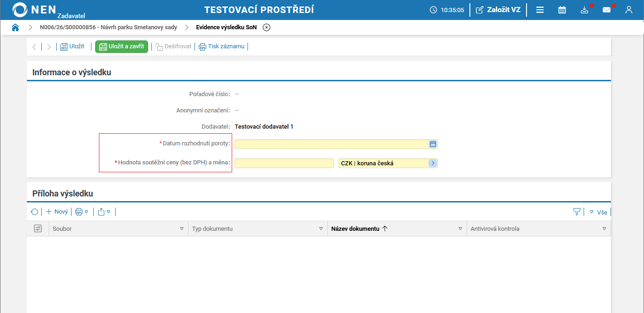The height and width of the screenshot is (313, 644).
Task: Click the Hodnota soutěžní ceny input field
Action: click(x=284, y=163)
